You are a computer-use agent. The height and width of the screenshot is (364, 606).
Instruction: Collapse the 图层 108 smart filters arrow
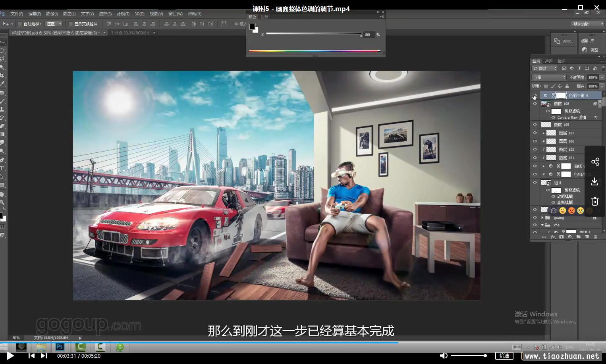click(x=600, y=104)
